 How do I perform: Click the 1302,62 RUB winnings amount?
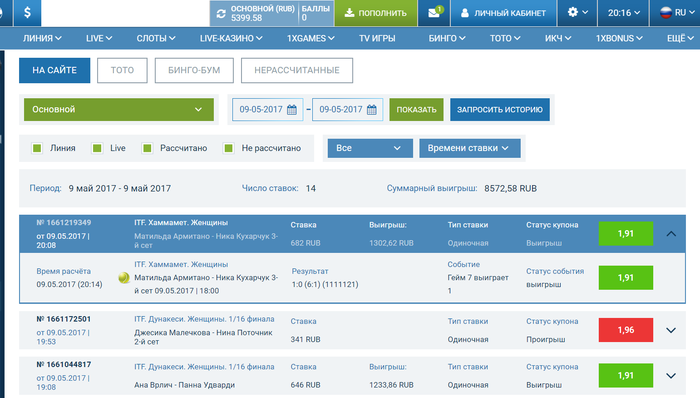pos(391,243)
